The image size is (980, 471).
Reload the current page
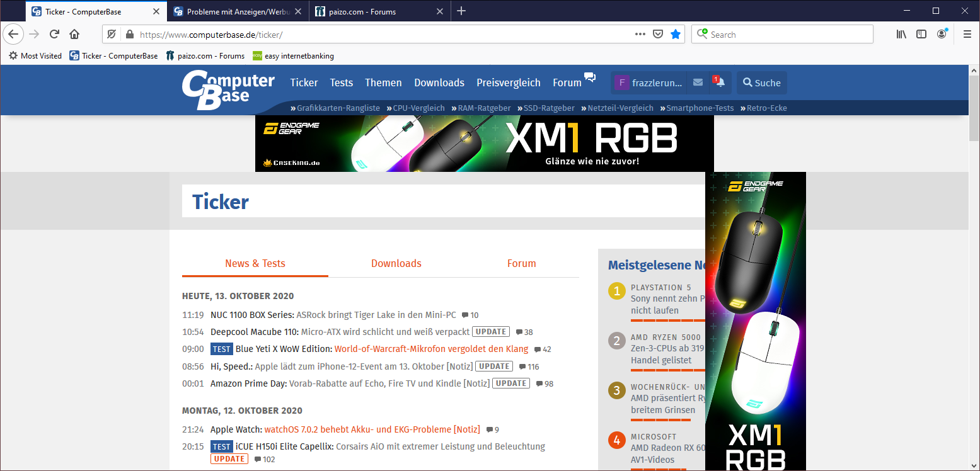click(54, 34)
